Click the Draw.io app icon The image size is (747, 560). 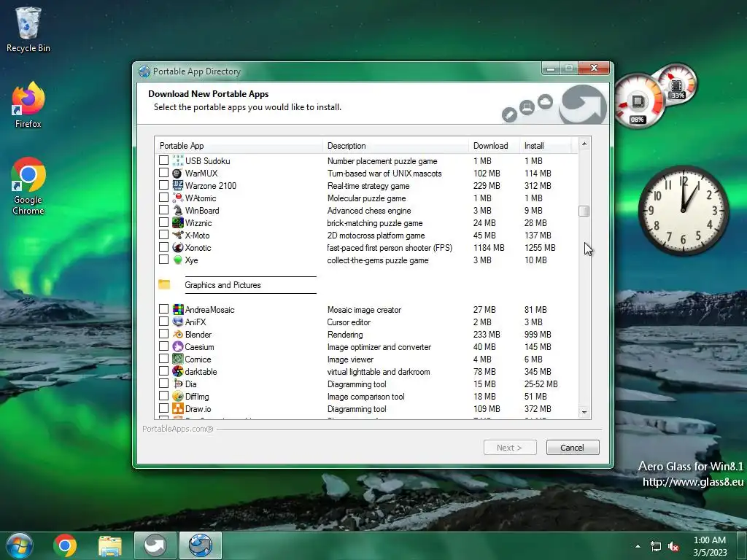click(178, 408)
